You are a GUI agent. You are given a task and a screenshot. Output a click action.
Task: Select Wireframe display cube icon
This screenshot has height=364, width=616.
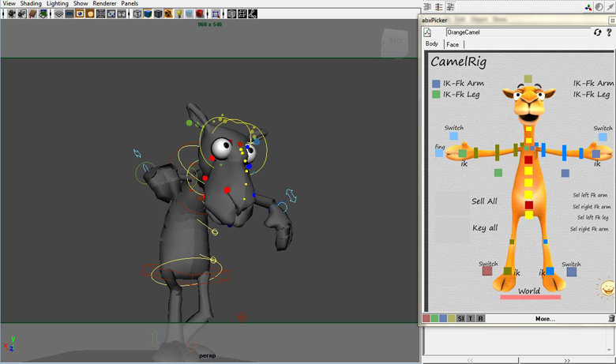pyautogui.click(x=137, y=14)
